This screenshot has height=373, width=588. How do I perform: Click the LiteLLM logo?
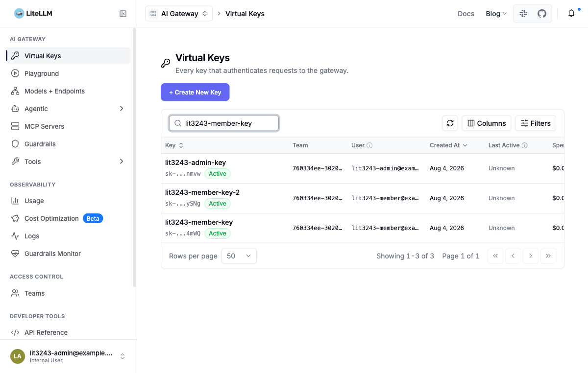tap(33, 14)
